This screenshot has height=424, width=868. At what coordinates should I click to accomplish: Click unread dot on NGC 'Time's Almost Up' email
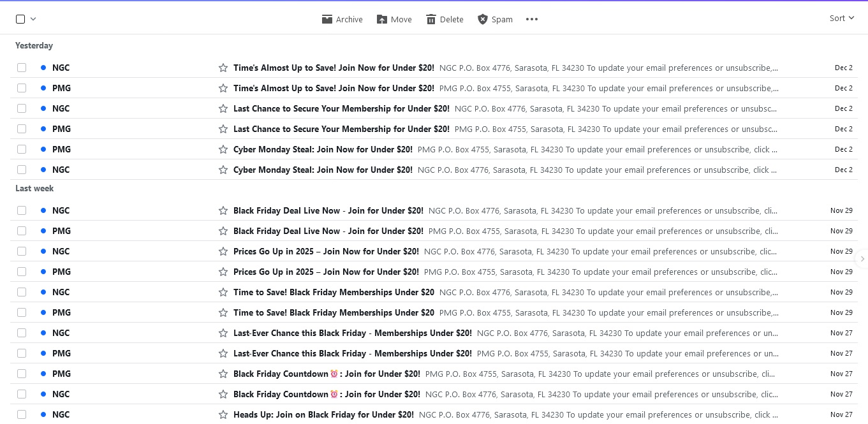[43, 68]
